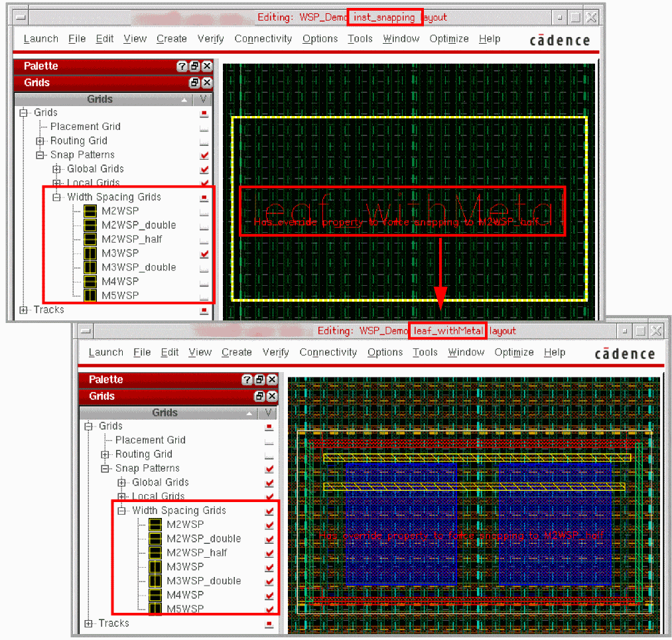Toggle M3WSP visibility checkbox in inst_snapping window

(x=204, y=253)
